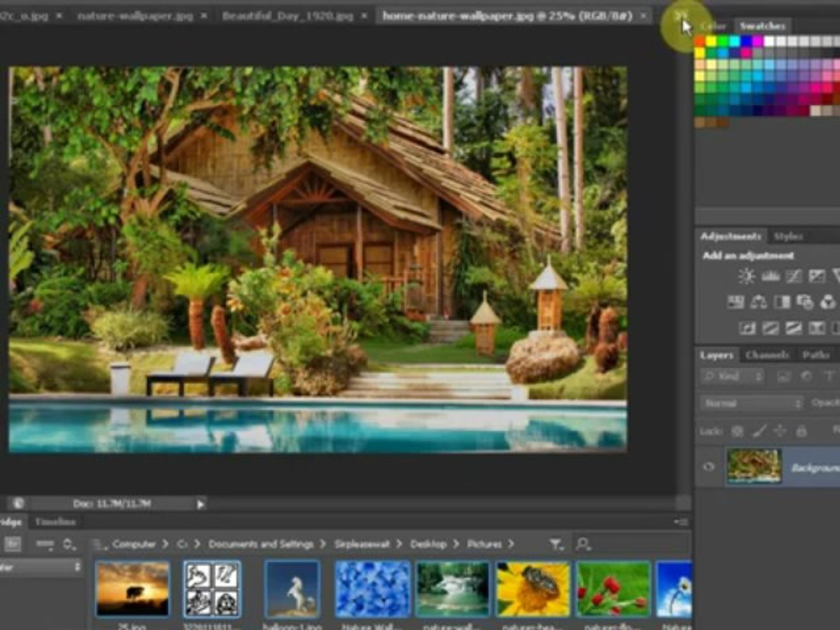Expand the chevron after Sirpleasewait

pos(399,544)
